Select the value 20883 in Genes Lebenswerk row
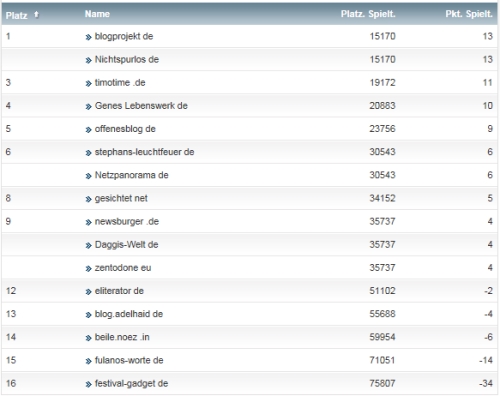Screen dimensions: 500x396 point(382,106)
